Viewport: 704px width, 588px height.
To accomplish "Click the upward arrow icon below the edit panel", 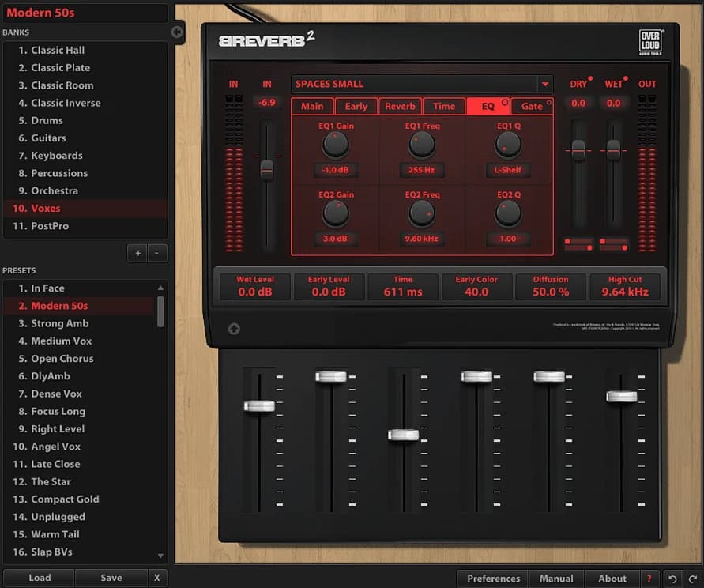I will point(235,330).
